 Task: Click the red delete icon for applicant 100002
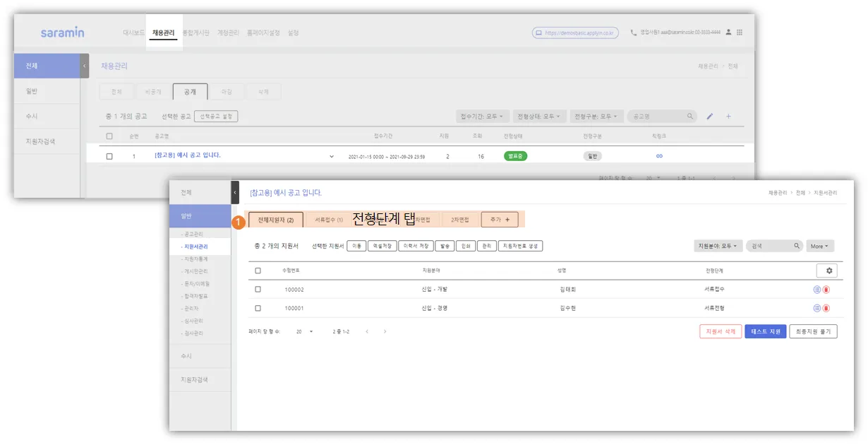826,290
